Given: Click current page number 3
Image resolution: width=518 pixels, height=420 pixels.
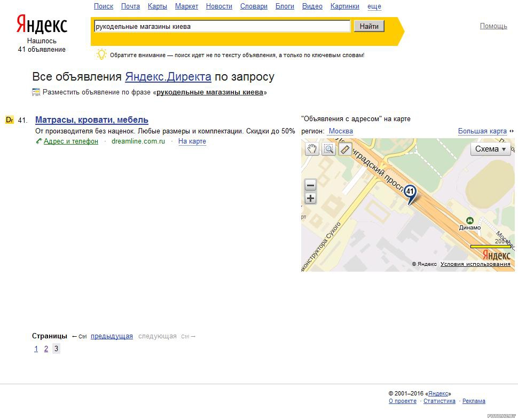Looking at the screenshot, I should [x=57, y=348].
